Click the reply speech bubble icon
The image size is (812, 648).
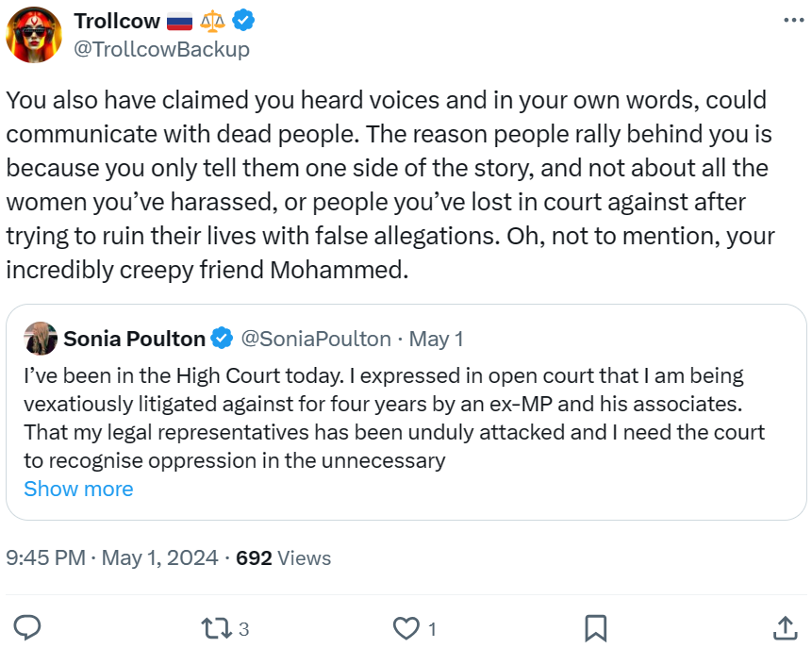28,628
